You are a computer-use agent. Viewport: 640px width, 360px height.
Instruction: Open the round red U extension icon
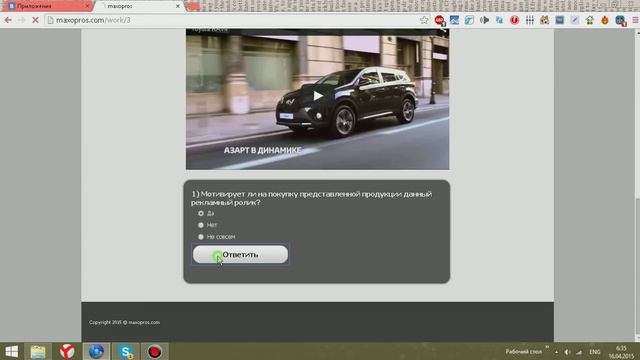click(x=514, y=20)
